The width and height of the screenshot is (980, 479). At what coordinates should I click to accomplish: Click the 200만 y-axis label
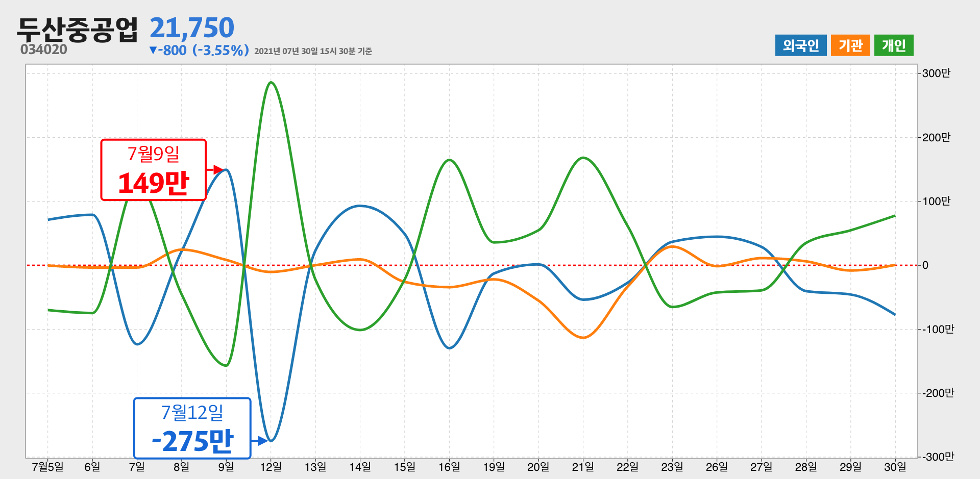pos(936,137)
